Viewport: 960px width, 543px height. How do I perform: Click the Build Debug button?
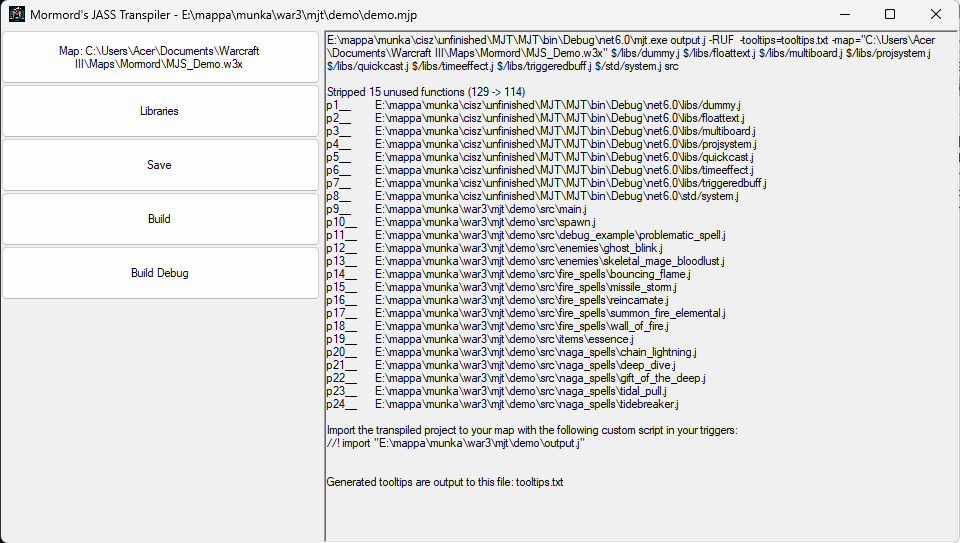point(160,272)
